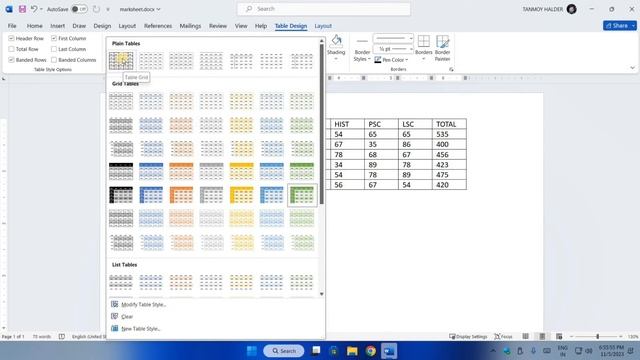Click the taskbar Search button

click(x=284, y=351)
